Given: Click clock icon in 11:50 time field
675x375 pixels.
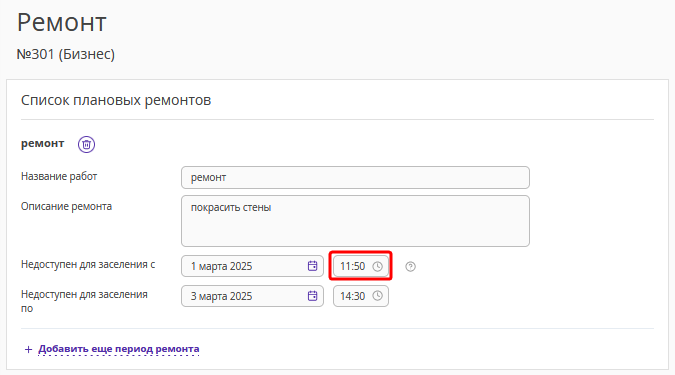Looking at the screenshot, I should point(378,267).
